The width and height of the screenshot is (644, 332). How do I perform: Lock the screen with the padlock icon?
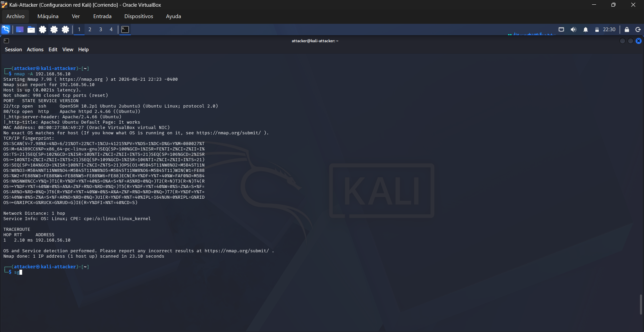(627, 29)
